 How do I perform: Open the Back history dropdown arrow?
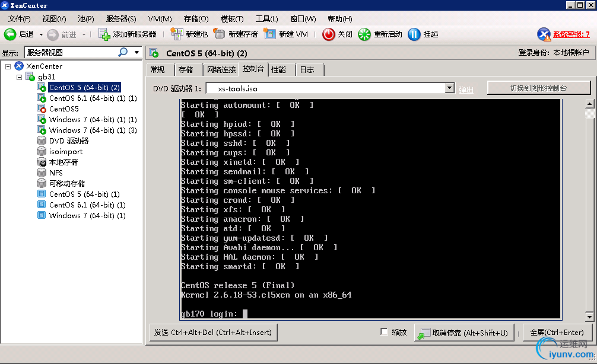[x=41, y=34]
